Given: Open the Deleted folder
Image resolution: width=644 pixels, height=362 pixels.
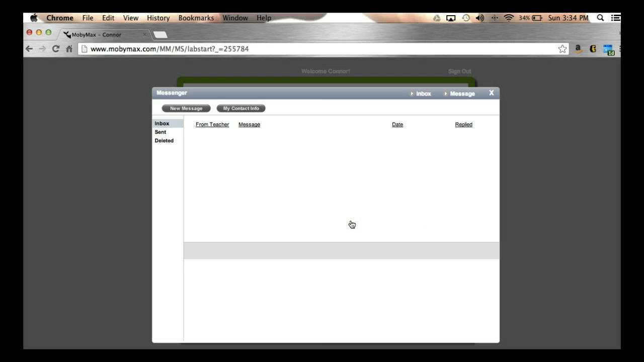Looking at the screenshot, I should 164,140.
